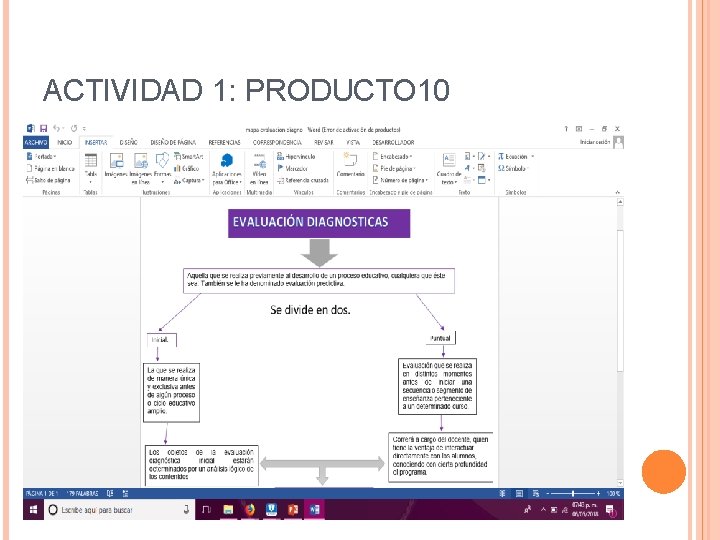
Task: Switch to Print Layout view
Action: pos(519,494)
